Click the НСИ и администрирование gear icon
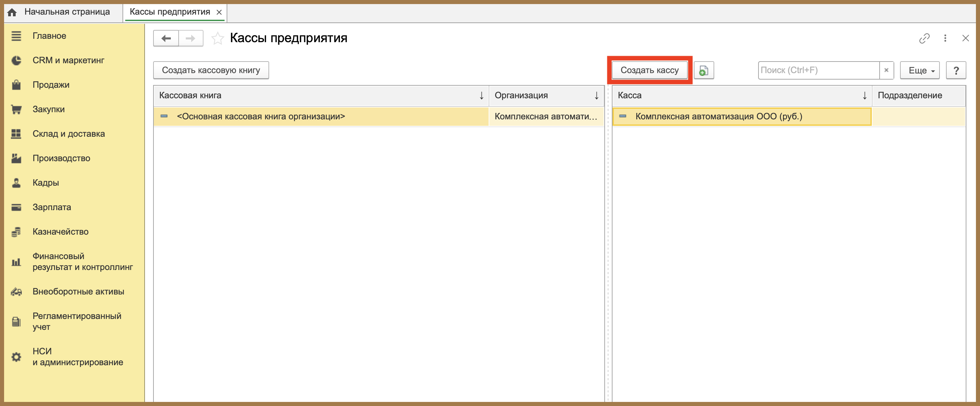 [x=16, y=357]
